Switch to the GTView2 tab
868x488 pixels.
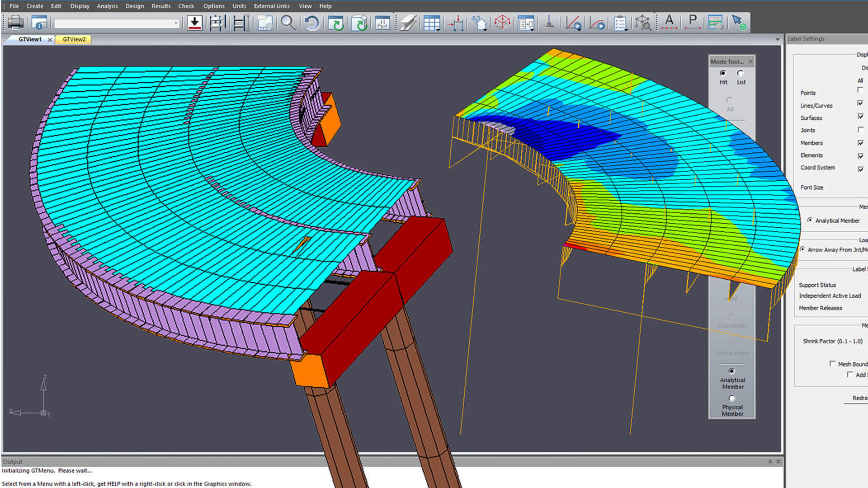(x=74, y=39)
